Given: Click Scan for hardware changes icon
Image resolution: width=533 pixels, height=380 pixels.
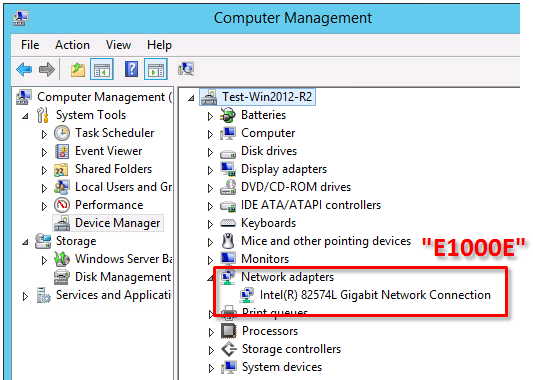Looking at the screenshot, I should [186, 69].
